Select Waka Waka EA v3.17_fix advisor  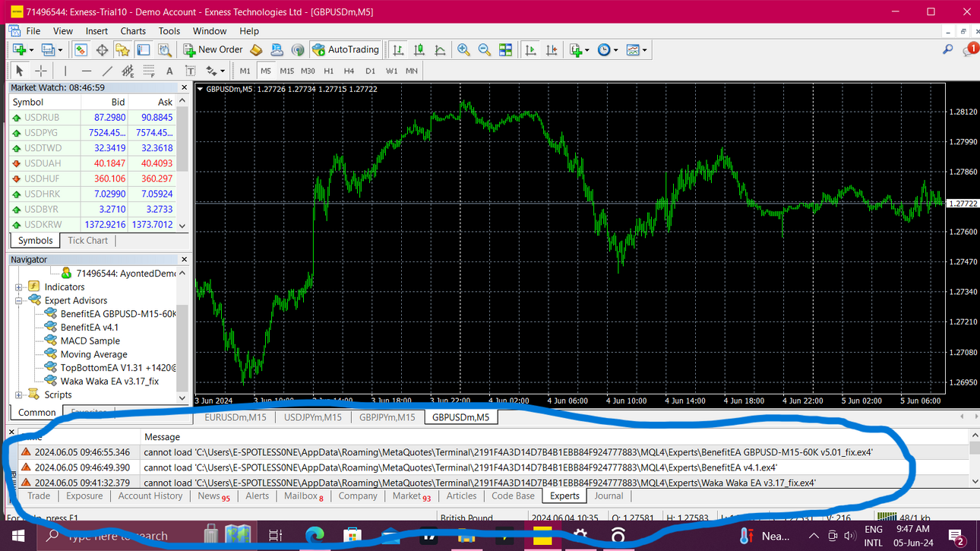109,382
